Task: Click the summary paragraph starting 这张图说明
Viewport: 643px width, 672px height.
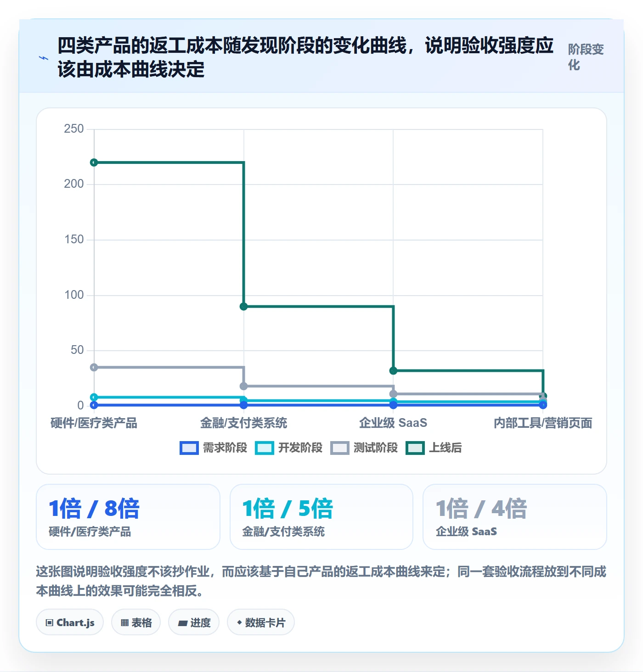Action: pyautogui.click(x=321, y=581)
